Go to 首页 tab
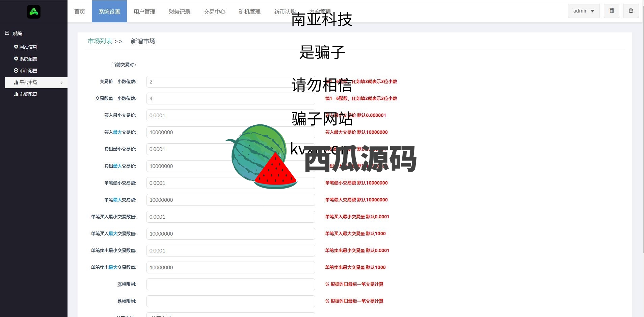This screenshot has height=317, width=644. tap(80, 11)
